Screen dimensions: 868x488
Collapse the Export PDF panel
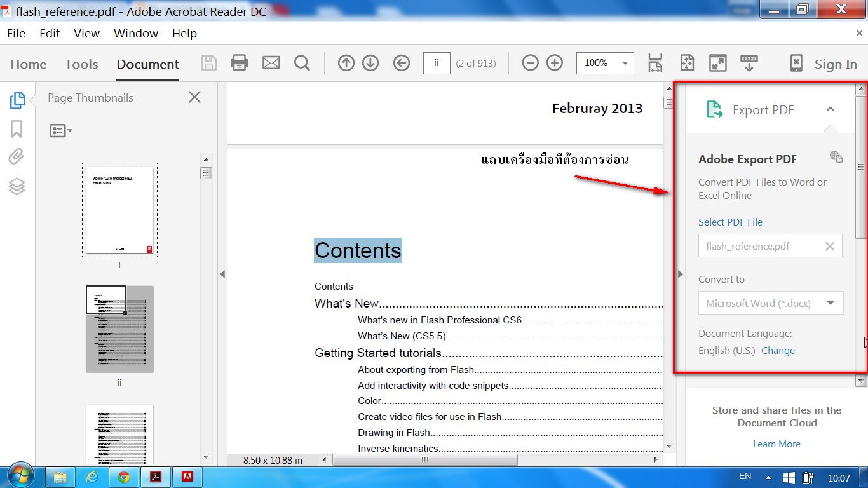point(831,109)
